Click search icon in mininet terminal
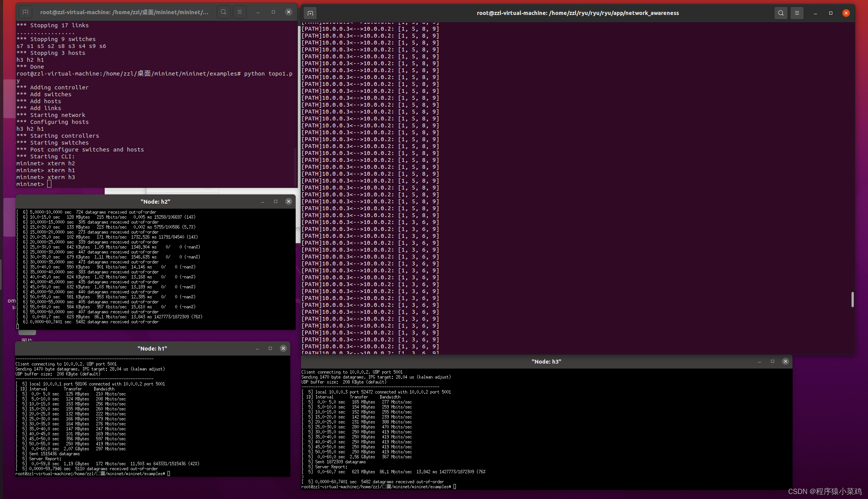 tap(224, 12)
